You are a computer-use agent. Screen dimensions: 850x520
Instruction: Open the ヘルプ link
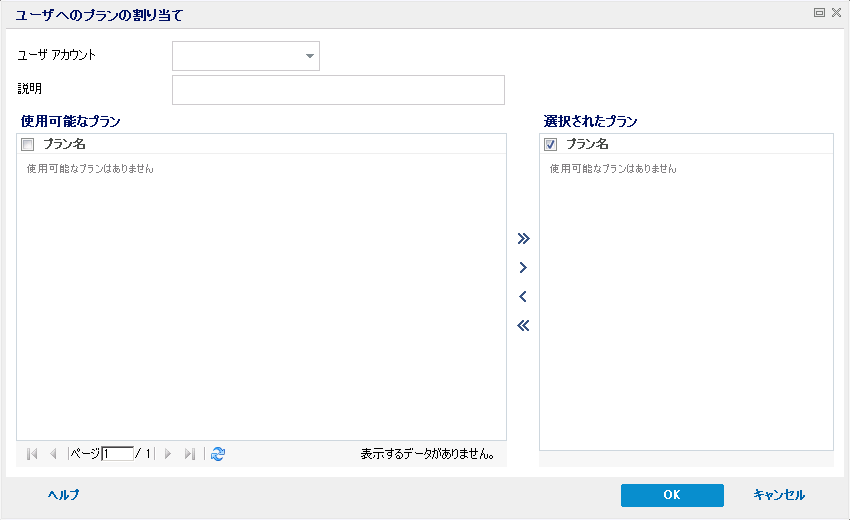(x=63, y=495)
